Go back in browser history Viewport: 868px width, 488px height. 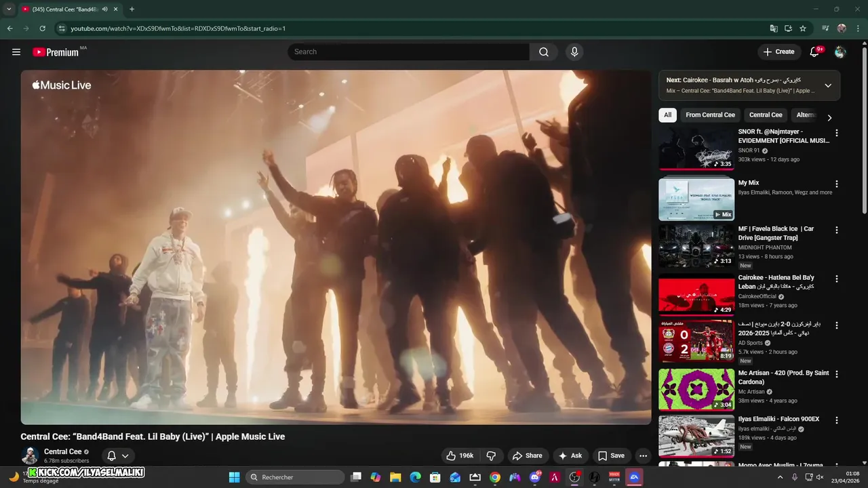click(x=9, y=28)
